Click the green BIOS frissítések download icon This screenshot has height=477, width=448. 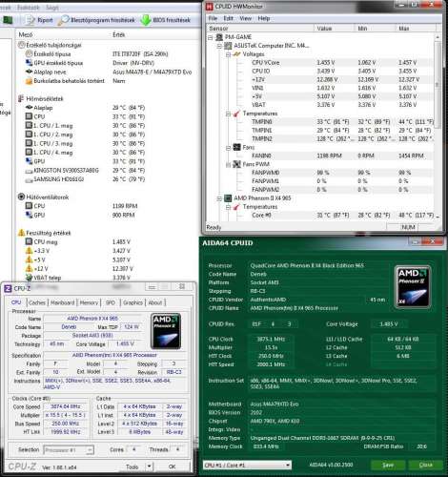(146, 20)
